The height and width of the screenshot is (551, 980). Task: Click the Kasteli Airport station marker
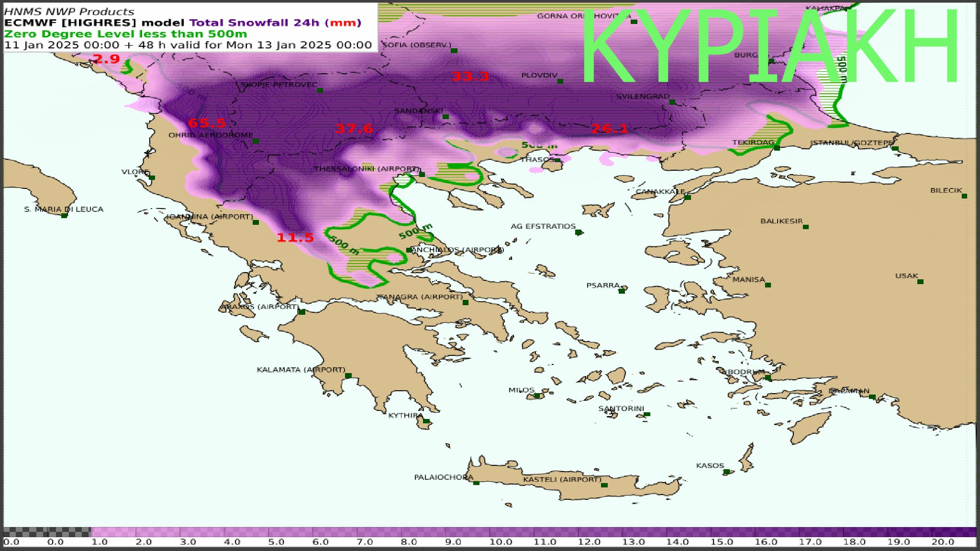point(604,485)
